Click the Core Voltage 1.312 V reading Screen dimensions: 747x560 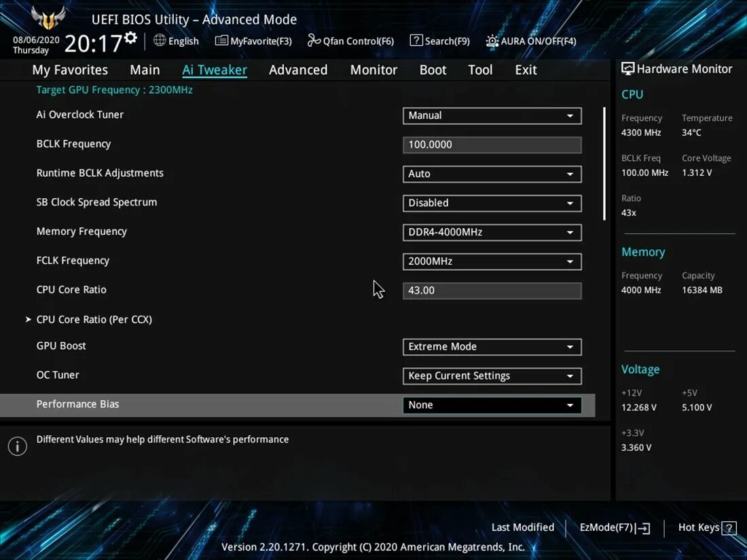697,173
